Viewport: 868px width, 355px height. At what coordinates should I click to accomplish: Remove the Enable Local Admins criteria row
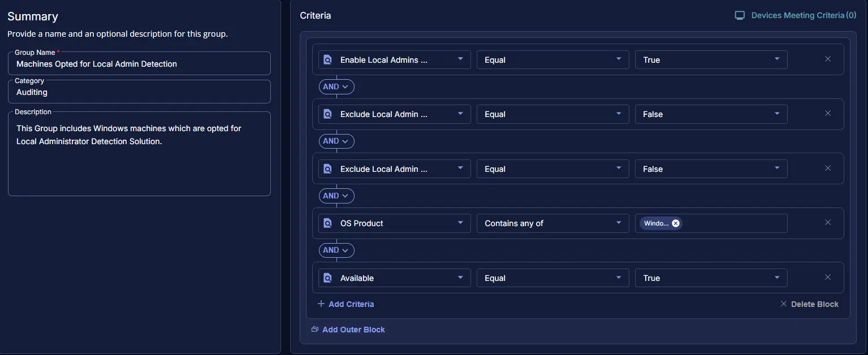pos(828,59)
